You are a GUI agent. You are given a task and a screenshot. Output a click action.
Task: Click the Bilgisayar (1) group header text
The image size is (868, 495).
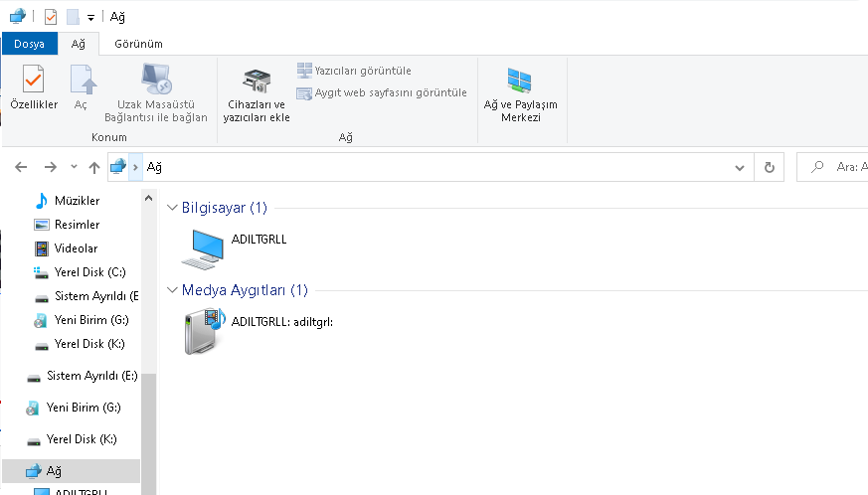pyautogui.click(x=224, y=208)
